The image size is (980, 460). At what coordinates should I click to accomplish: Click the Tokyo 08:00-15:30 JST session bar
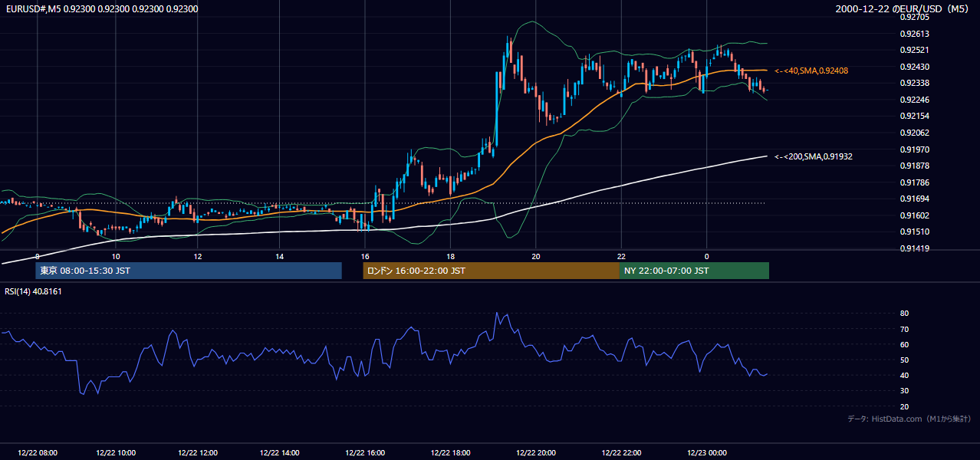[x=188, y=271]
